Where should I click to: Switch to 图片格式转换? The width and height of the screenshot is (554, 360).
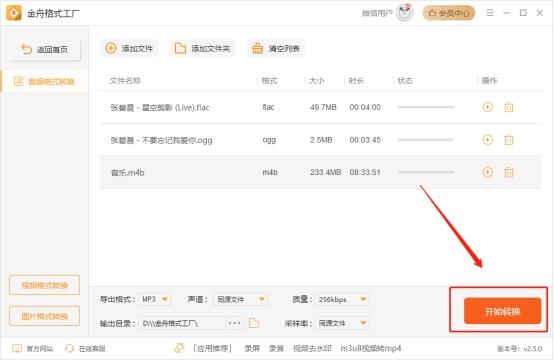pos(45,316)
